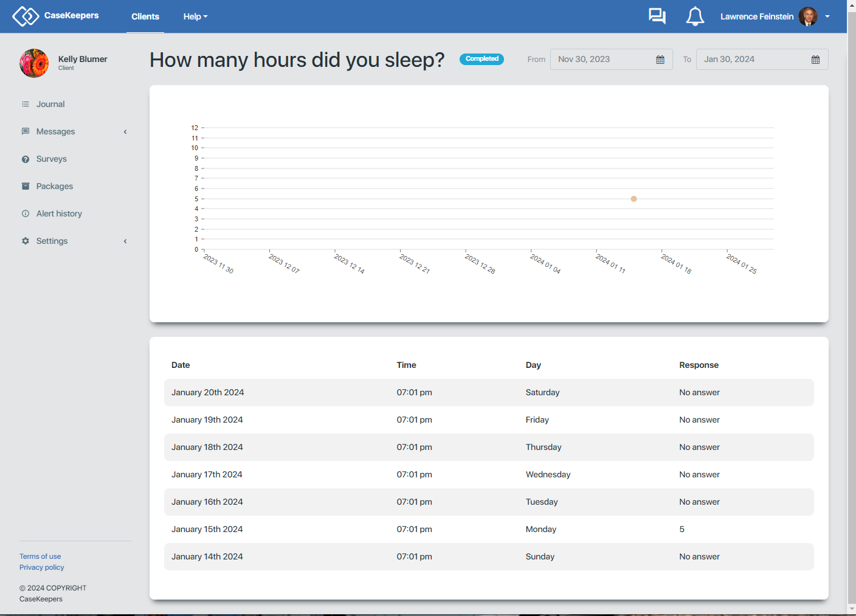Open the Packages sidebar item
Screen dimensions: 856x616
click(55, 186)
